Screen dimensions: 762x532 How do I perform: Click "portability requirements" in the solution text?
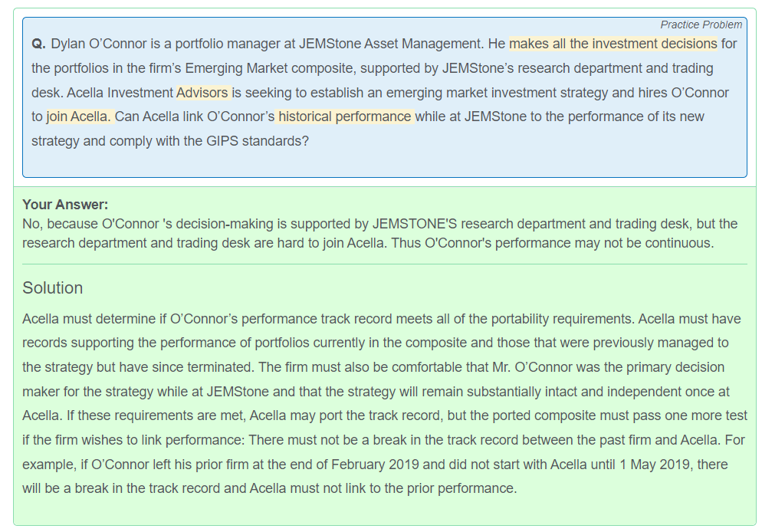coord(562,319)
